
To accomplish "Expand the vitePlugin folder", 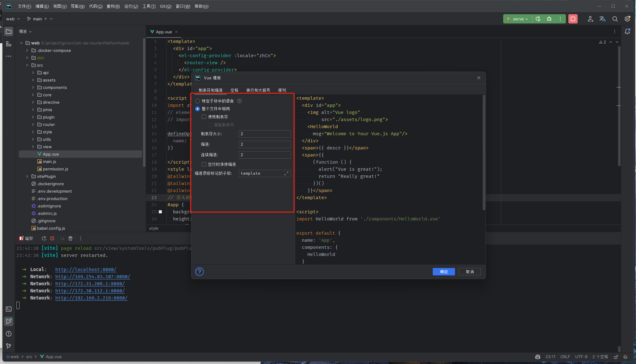I will click(x=27, y=176).
